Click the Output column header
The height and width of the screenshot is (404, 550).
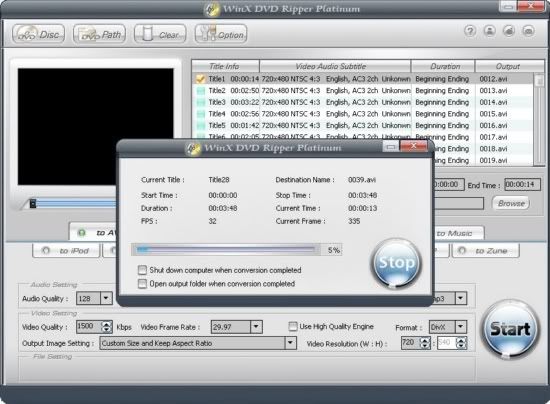click(508, 66)
